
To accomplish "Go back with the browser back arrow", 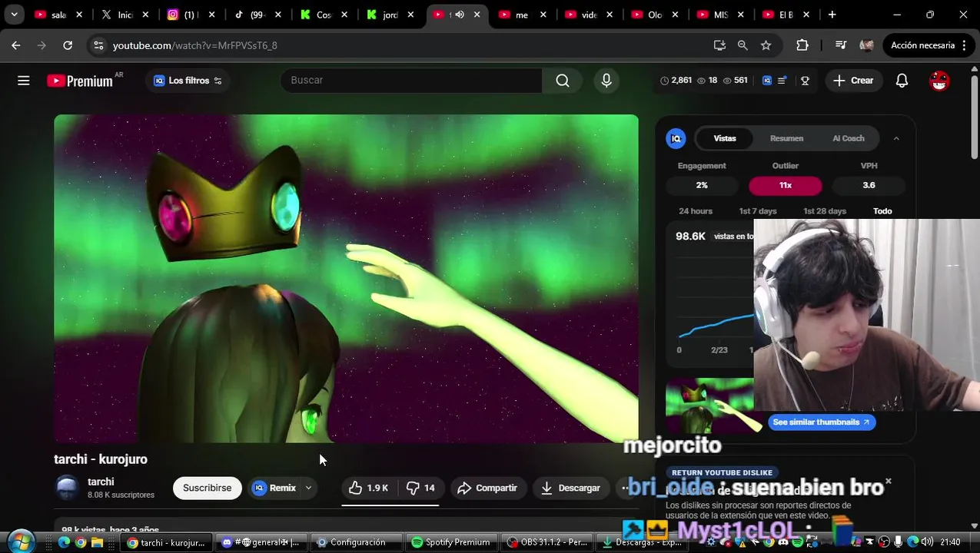I will [x=16, y=45].
